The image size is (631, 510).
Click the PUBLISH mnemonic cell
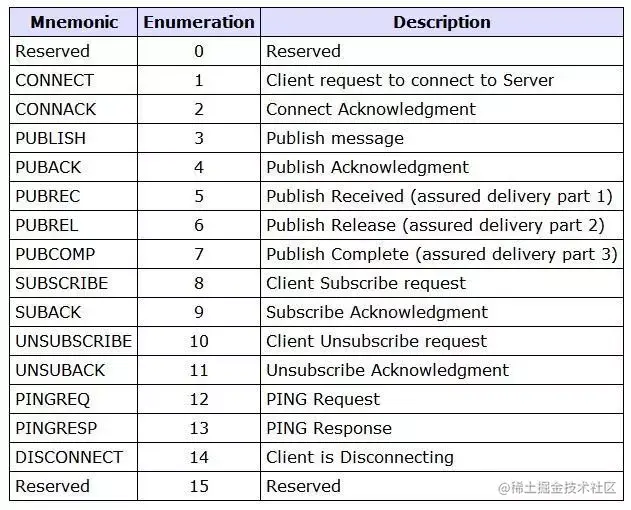50,138
